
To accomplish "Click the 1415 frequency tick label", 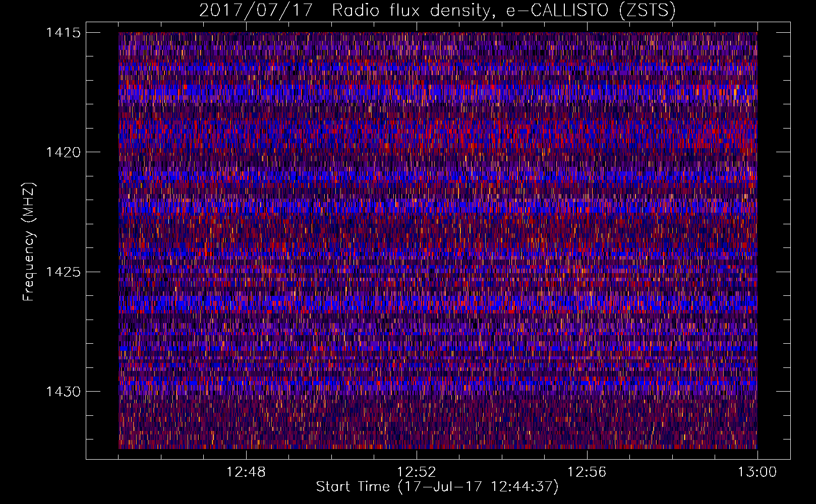I will (63, 33).
